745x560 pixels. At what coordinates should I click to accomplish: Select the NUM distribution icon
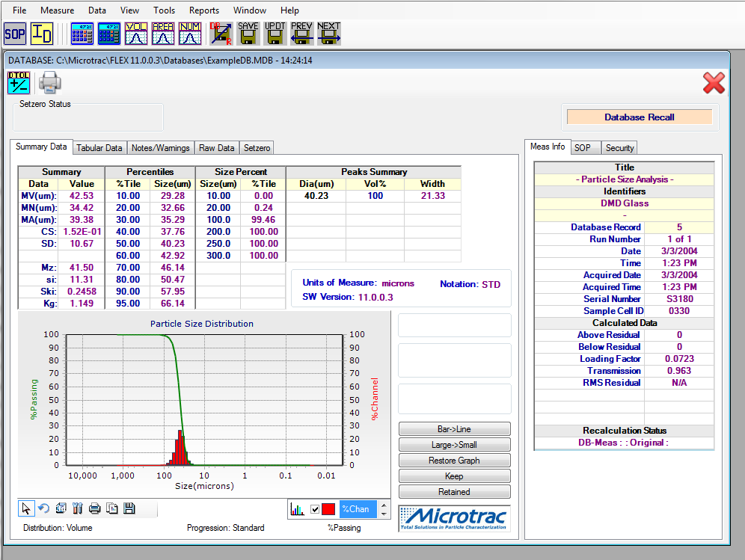point(190,34)
